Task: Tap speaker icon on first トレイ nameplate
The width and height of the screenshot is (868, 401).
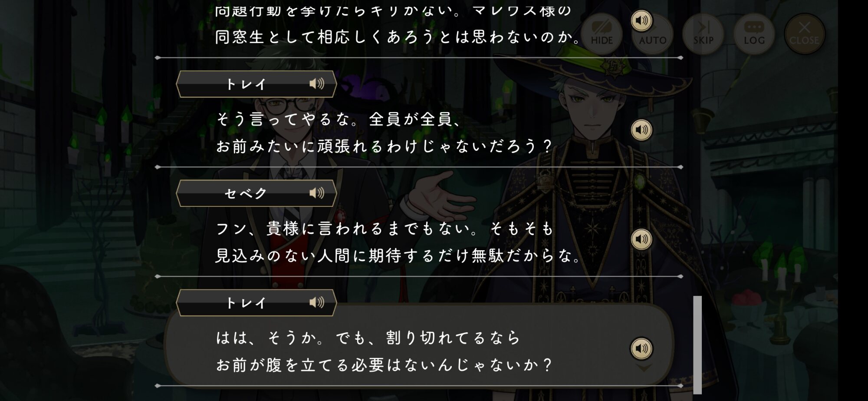Action: (317, 84)
